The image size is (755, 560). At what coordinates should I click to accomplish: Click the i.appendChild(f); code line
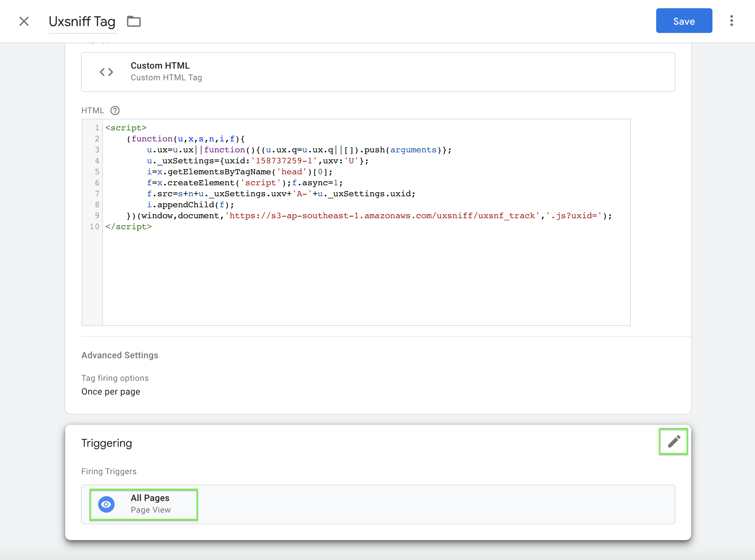click(190, 205)
